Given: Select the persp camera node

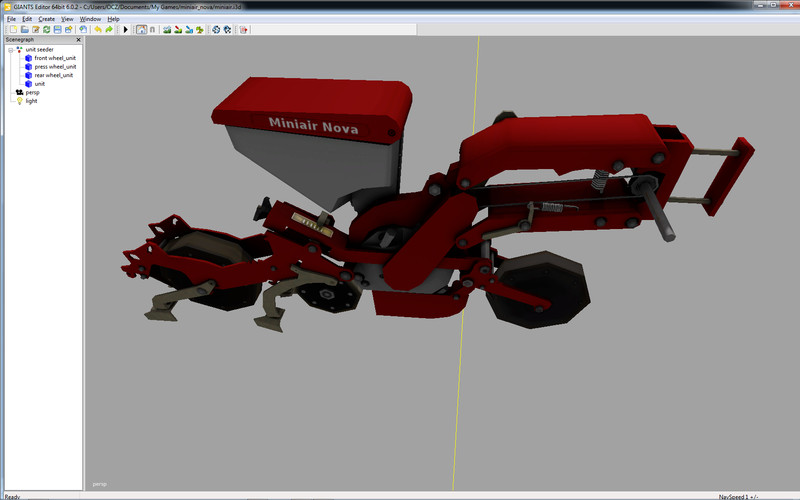Looking at the screenshot, I should 32,92.
